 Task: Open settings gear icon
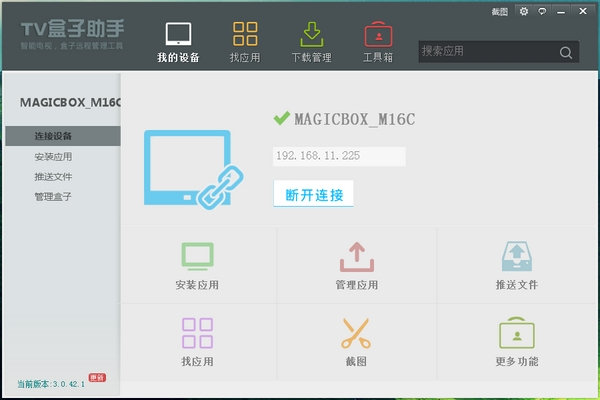[524, 11]
